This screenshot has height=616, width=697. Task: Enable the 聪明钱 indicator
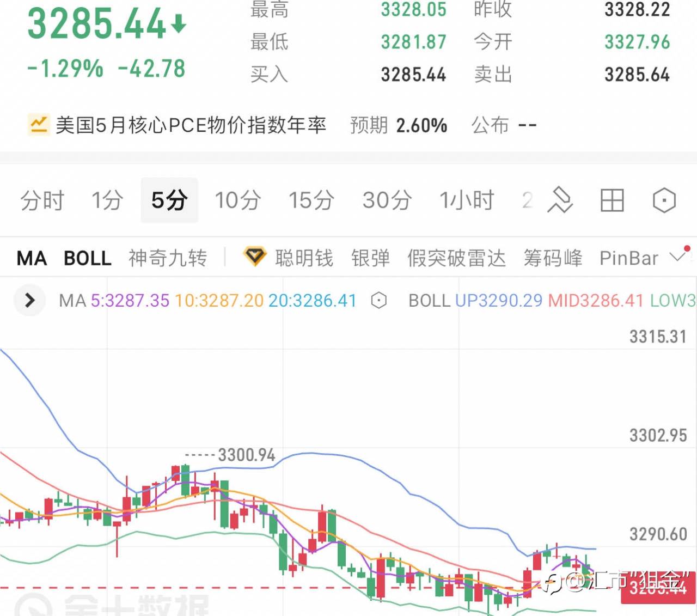pyautogui.click(x=304, y=258)
